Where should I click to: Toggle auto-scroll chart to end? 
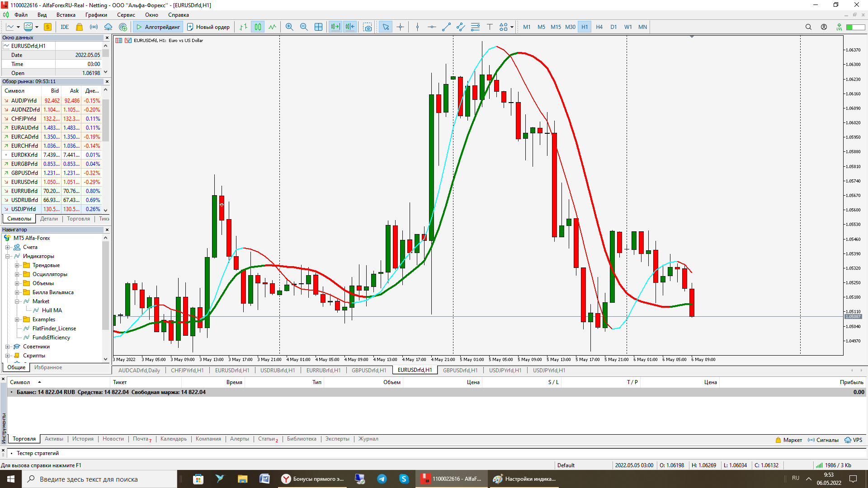point(335,27)
